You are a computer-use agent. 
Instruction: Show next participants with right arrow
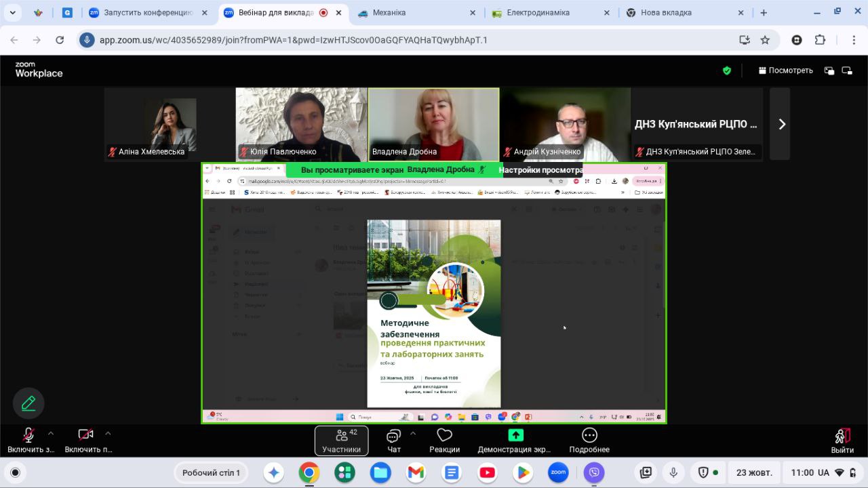click(x=782, y=124)
